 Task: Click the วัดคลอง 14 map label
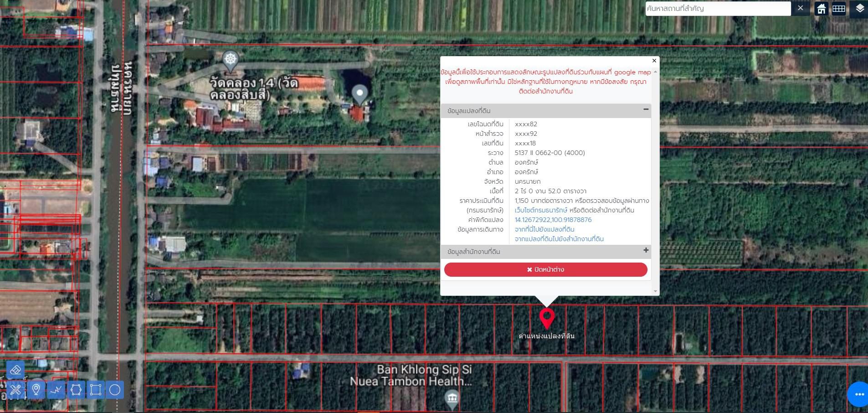click(254, 88)
